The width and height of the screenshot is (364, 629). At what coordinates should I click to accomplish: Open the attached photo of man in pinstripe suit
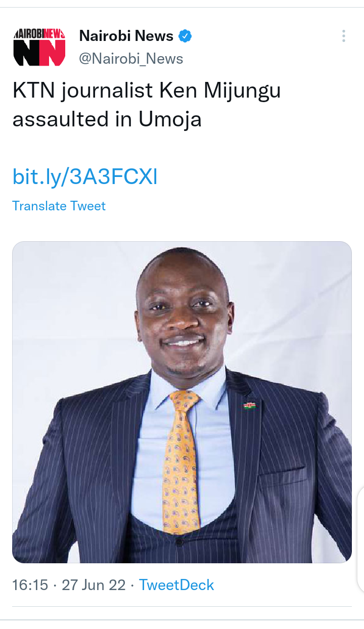(x=182, y=402)
